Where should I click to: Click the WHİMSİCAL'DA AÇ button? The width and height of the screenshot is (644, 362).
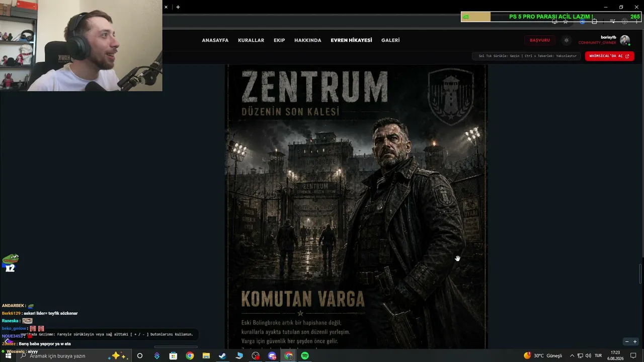609,56
